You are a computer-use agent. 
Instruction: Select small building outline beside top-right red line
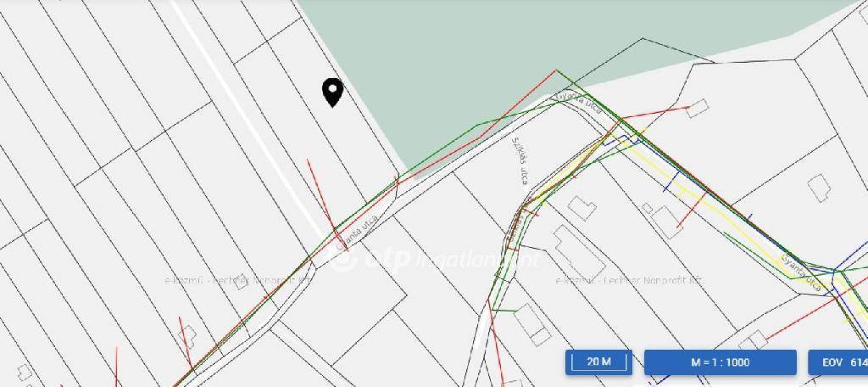pyautogui.click(x=698, y=108)
